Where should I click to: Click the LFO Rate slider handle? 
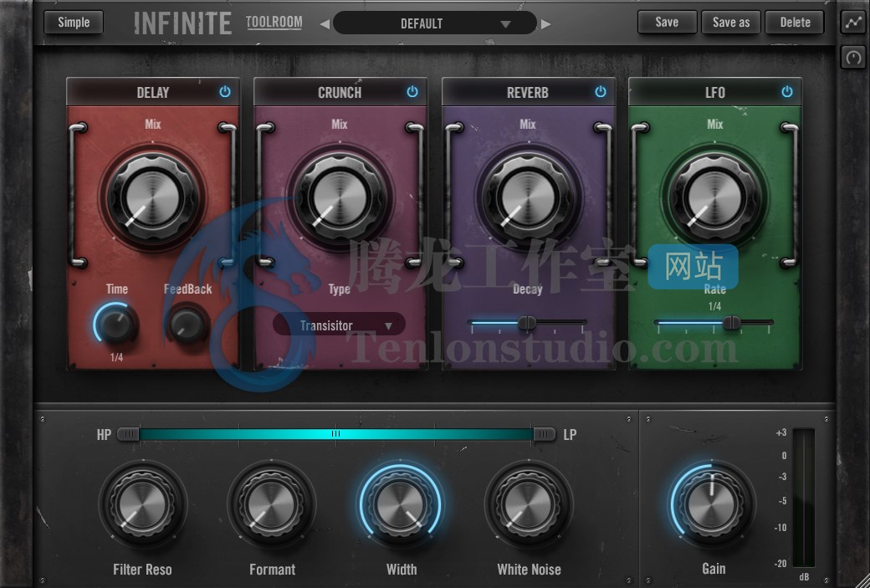[732, 322]
